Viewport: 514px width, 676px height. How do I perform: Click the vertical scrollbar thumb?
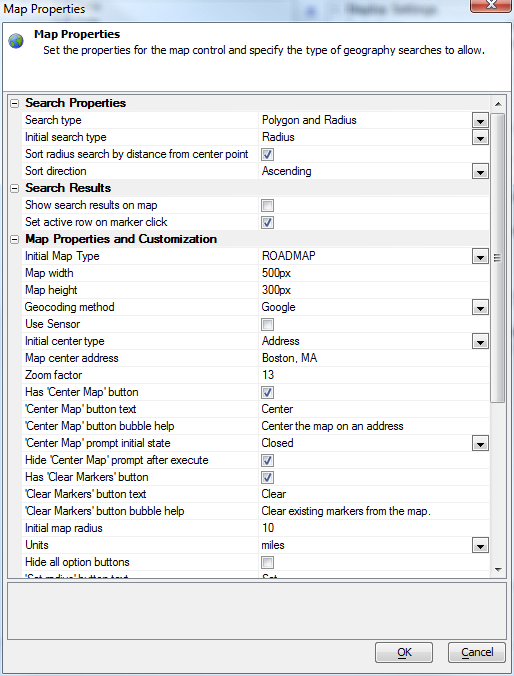tap(498, 258)
